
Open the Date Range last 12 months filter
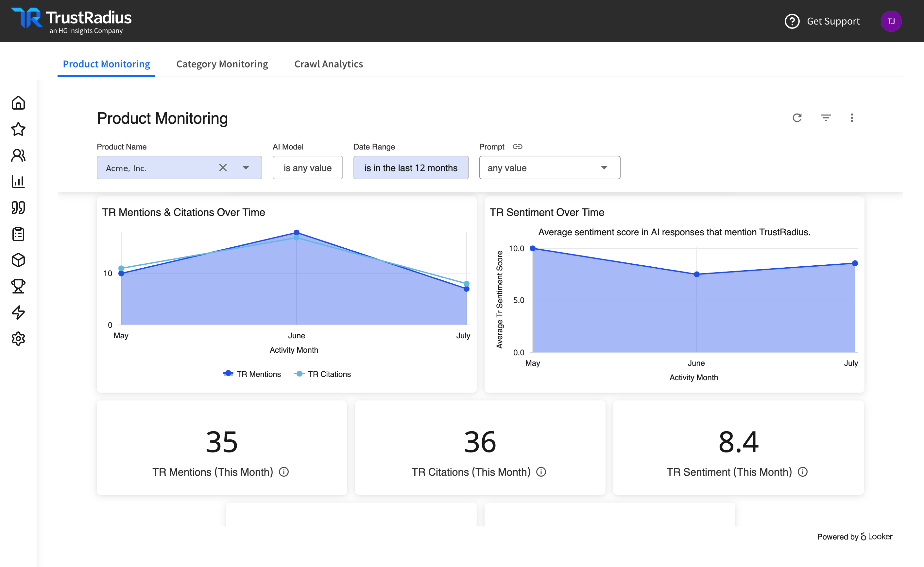(x=411, y=168)
